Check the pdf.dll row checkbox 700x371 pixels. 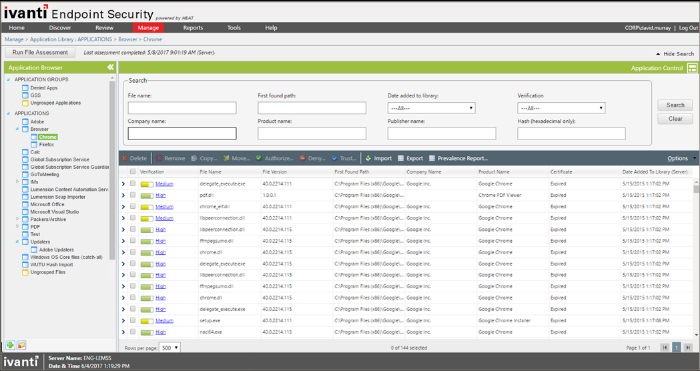coord(133,195)
